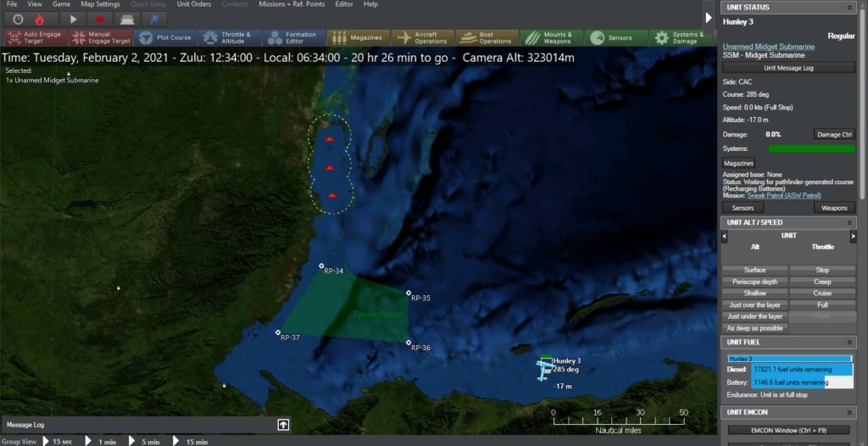Set throttle to Creep
868x446 pixels.
point(822,282)
